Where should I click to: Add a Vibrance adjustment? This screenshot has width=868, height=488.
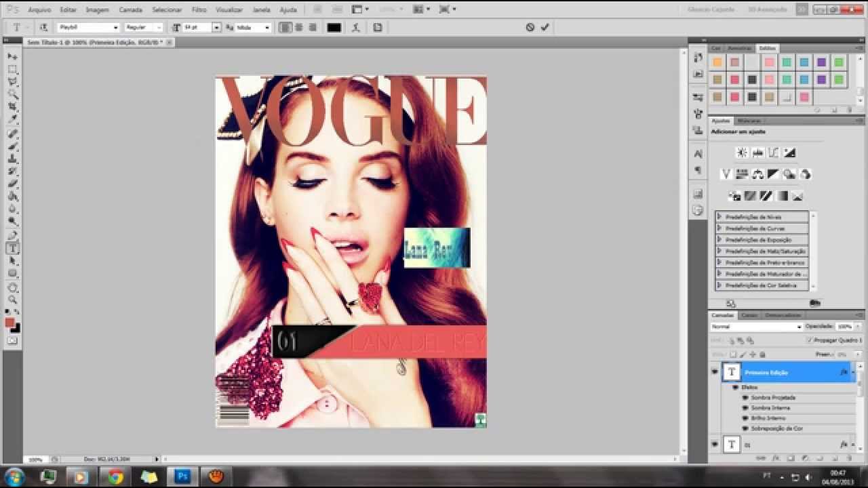(726, 174)
